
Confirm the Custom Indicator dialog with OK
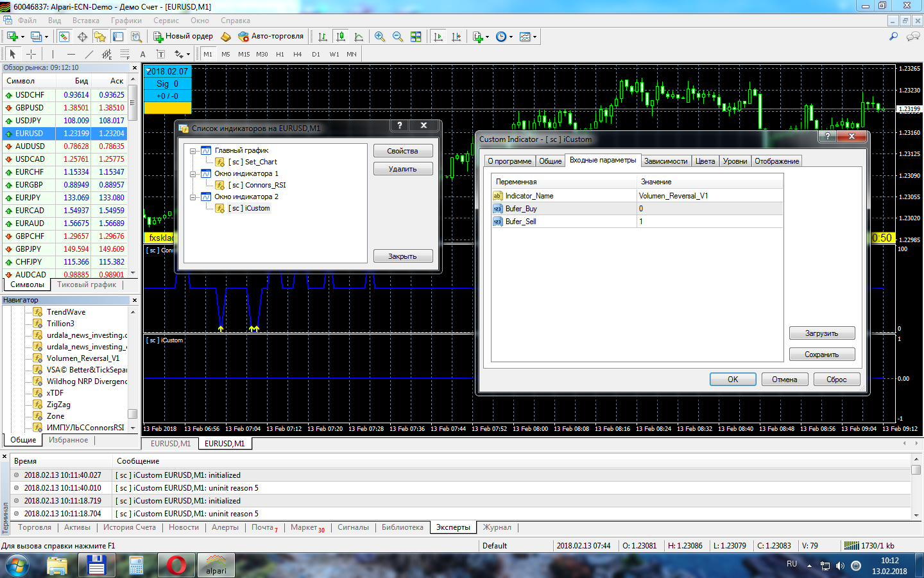pos(733,380)
